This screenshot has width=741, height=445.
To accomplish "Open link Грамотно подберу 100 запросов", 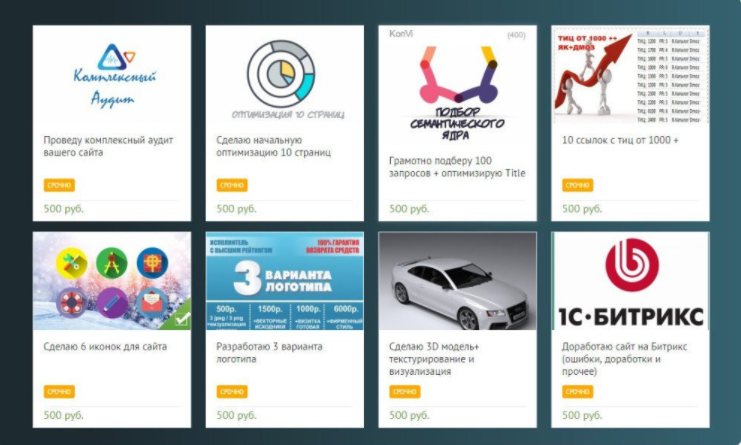I will (x=457, y=167).
